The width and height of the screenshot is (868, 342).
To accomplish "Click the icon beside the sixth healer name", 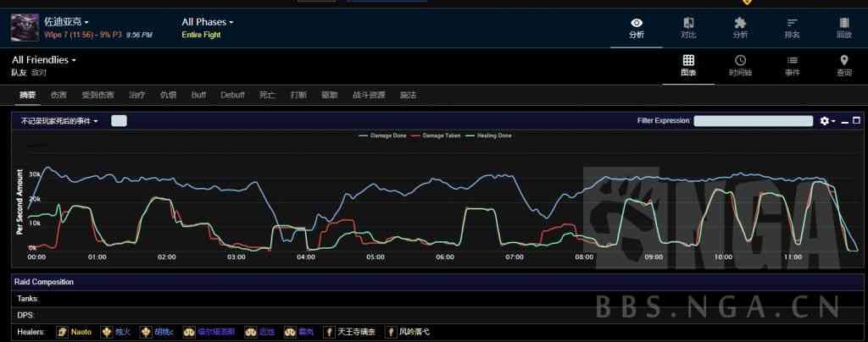I will (x=290, y=332).
